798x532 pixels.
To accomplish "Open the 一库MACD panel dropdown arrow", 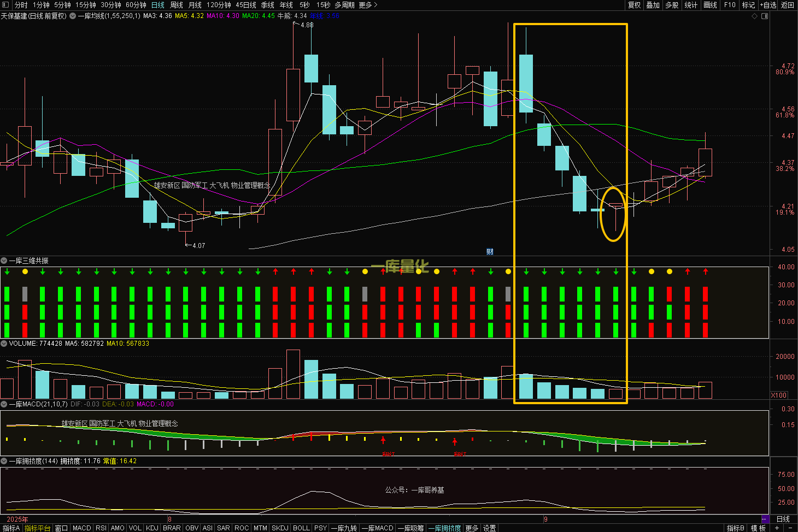I will [x=4, y=404].
